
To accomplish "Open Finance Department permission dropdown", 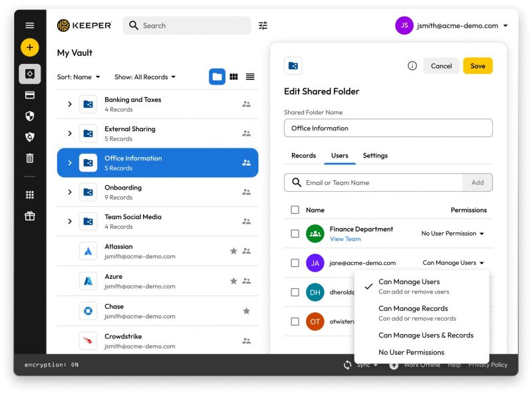I will pyautogui.click(x=452, y=234).
